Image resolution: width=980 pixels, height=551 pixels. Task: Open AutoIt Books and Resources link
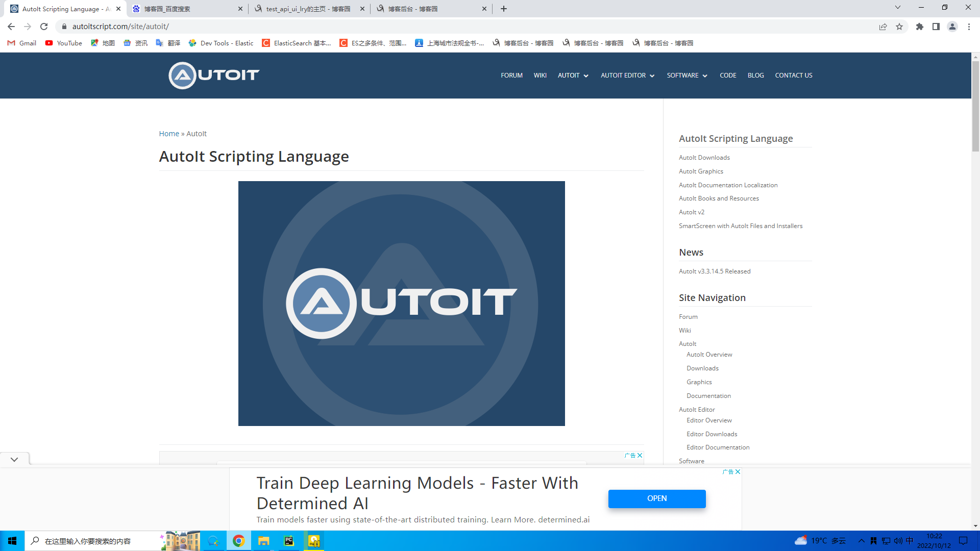(719, 198)
